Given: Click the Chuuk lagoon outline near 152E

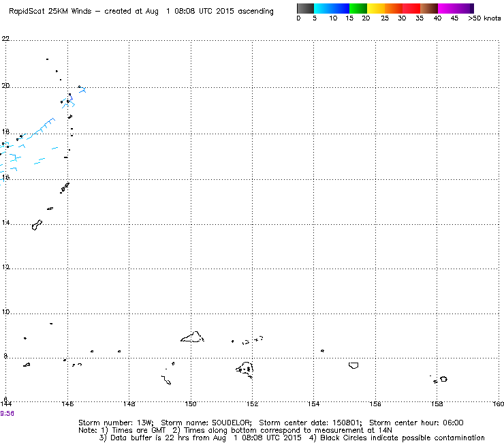Looking at the screenshot, I should pyautogui.click(x=245, y=369).
